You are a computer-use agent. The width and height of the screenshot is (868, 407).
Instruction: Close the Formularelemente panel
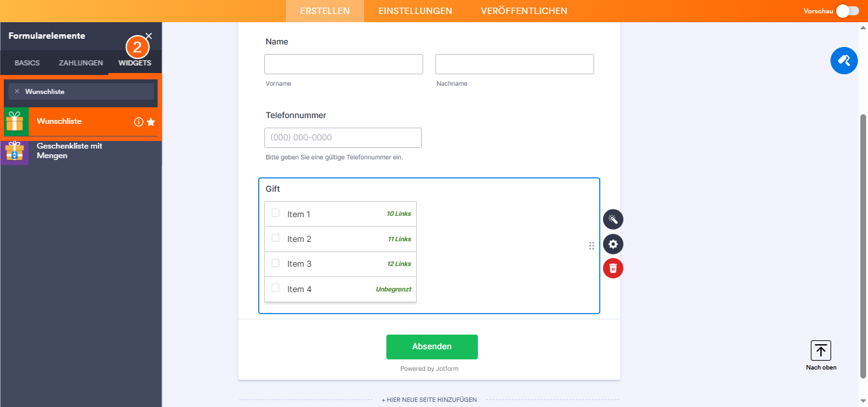tap(149, 36)
